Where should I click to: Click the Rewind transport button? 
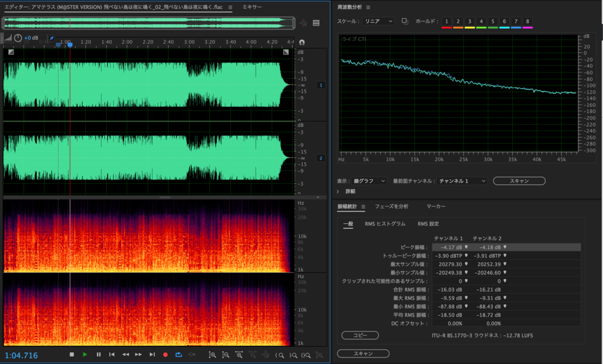point(125,355)
